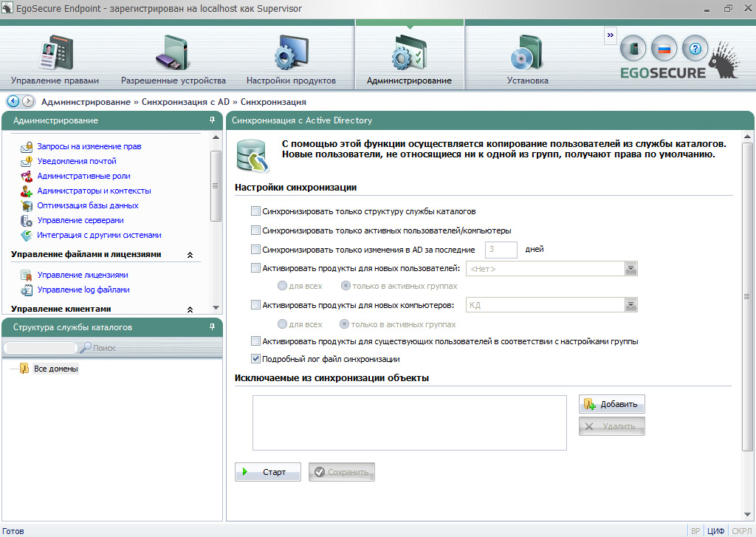The image size is (756, 537).
Task: Click icon next to Уведомления почтой
Action: pyautogui.click(x=27, y=161)
